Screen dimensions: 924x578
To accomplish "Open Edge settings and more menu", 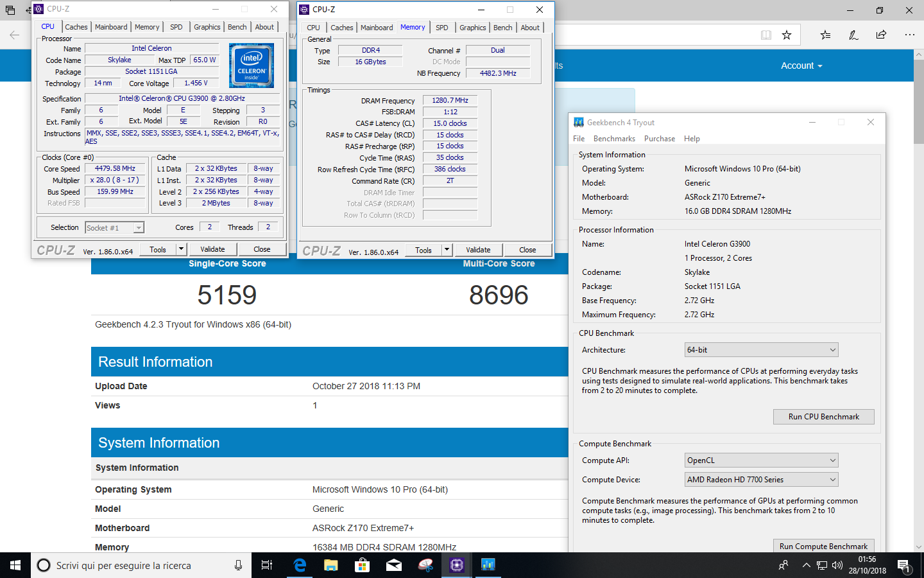I will 910,35.
